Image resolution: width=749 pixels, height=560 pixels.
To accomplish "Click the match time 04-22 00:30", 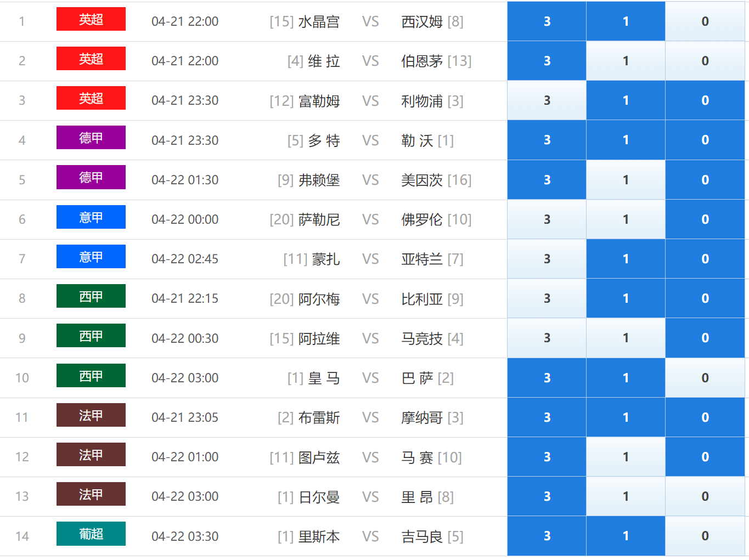I will click(185, 338).
